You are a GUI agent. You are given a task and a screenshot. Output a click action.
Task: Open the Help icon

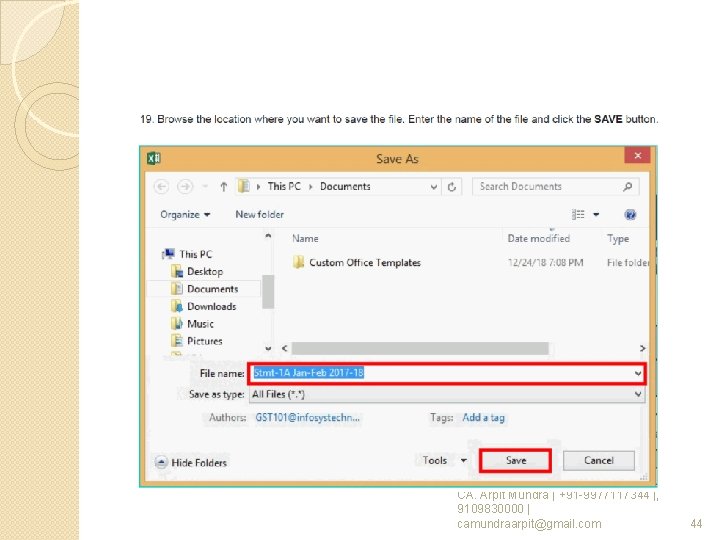point(630,214)
